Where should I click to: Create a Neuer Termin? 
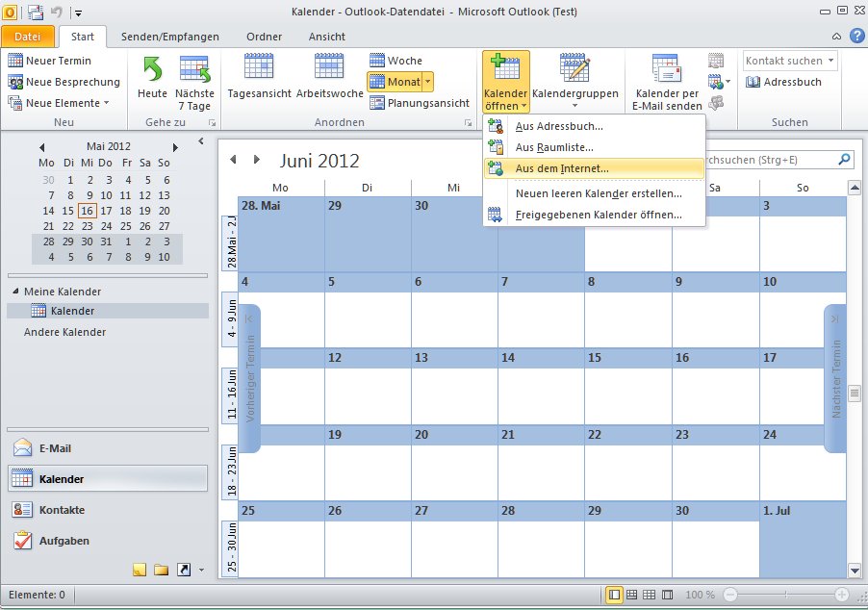pyautogui.click(x=50, y=61)
